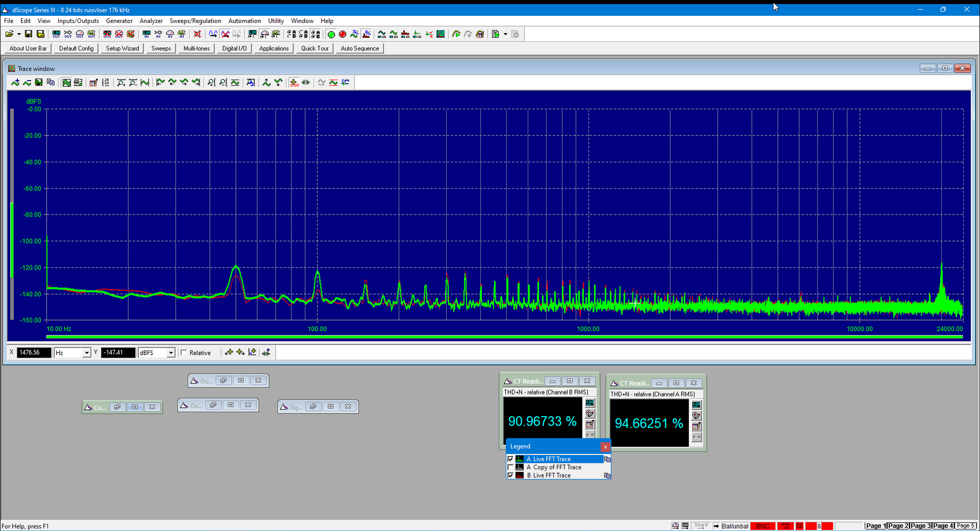Click the red circle stop icon
The height and width of the screenshot is (531, 980).
pyautogui.click(x=342, y=34)
